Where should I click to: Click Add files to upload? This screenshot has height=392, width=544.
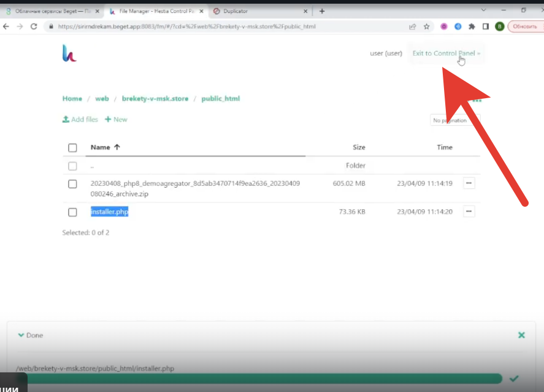[80, 120]
